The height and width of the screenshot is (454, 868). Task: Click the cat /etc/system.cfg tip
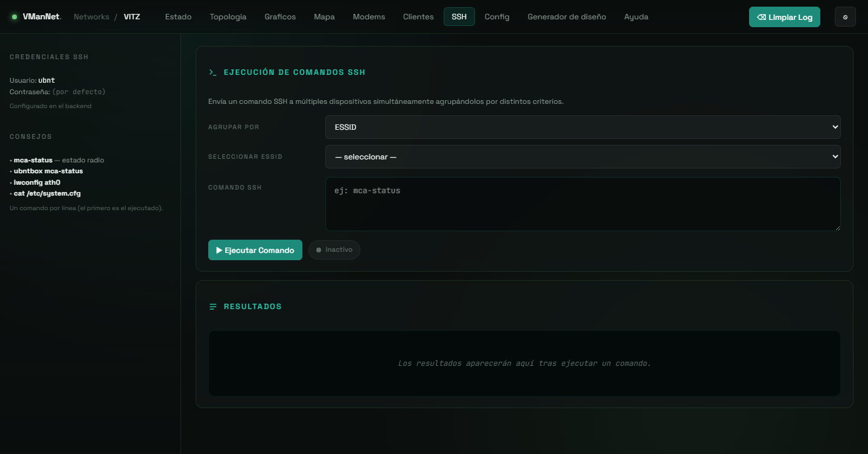tap(47, 193)
